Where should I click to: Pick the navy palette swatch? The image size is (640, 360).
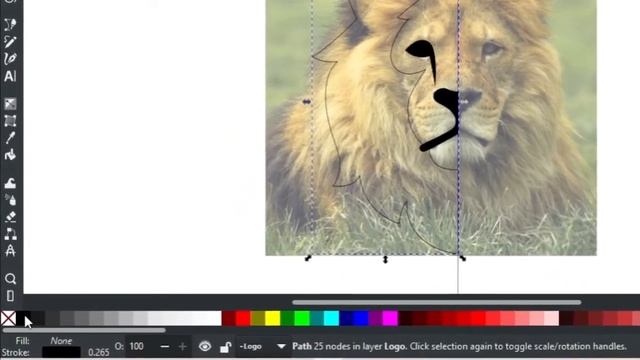coord(346,318)
